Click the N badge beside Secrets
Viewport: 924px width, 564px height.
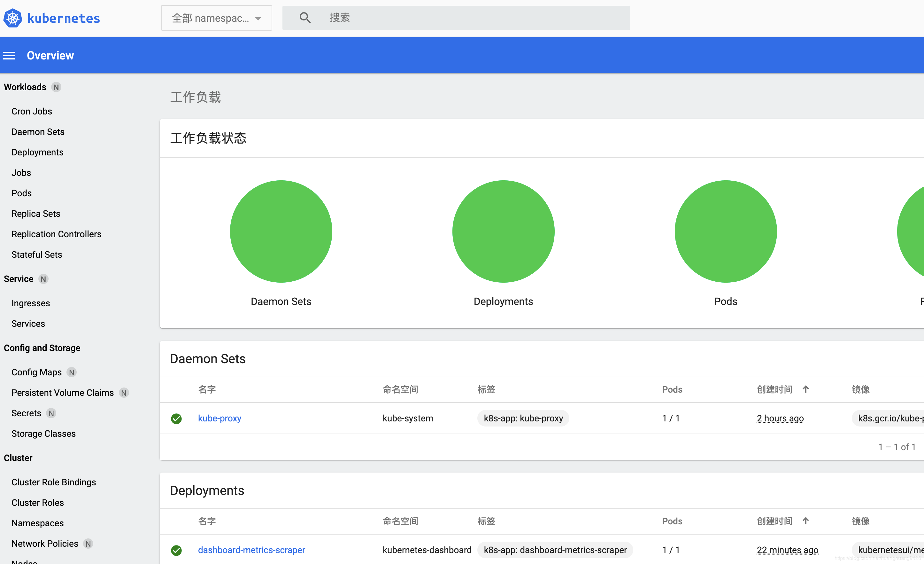coord(51,413)
